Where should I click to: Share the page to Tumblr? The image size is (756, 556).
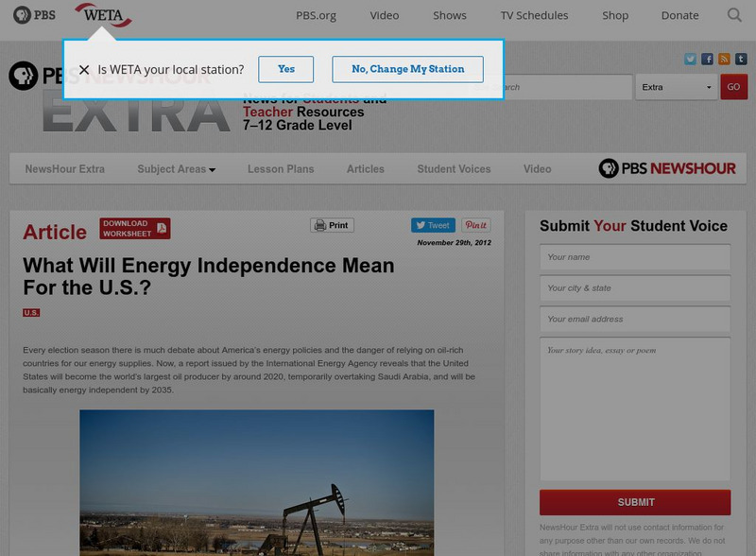tap(741, 59)
